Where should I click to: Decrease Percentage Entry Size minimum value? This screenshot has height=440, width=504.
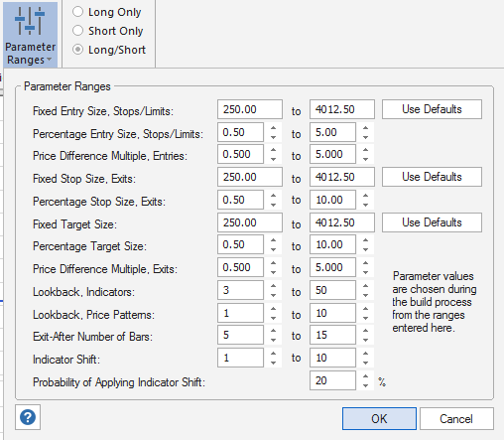tap(273, 137)
